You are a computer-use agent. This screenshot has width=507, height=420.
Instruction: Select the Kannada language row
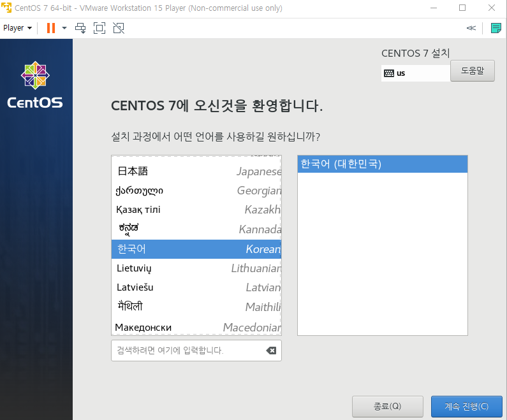196,229
